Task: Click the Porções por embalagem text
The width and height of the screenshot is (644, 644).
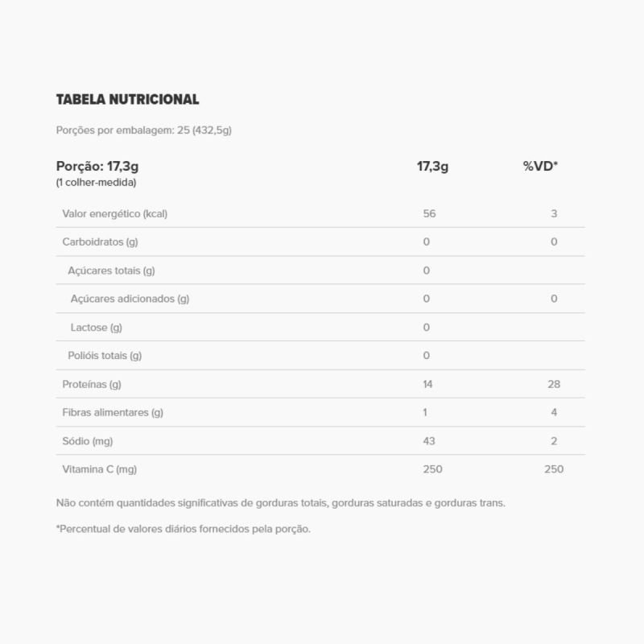Action: 143,130
